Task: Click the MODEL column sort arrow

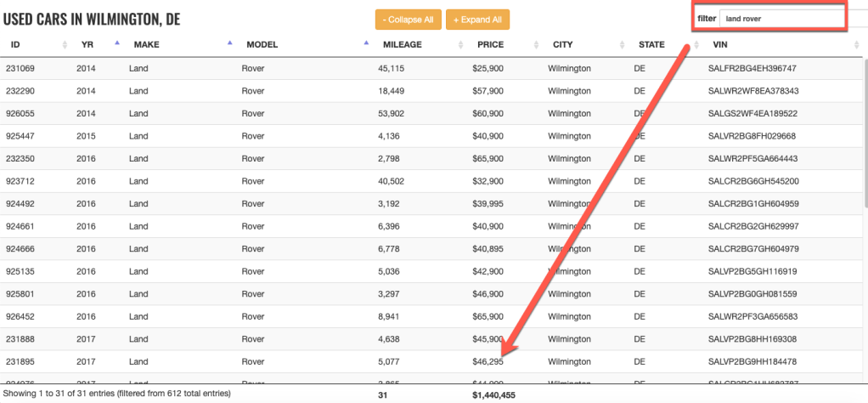Action: pyautogui.click(x=366, y=43)
